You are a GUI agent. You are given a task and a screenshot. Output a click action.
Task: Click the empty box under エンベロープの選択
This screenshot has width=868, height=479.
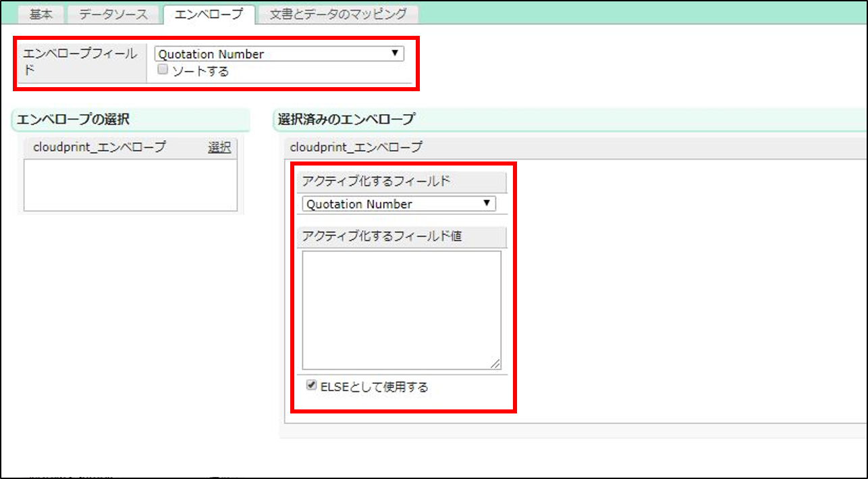tap(130, 184)
